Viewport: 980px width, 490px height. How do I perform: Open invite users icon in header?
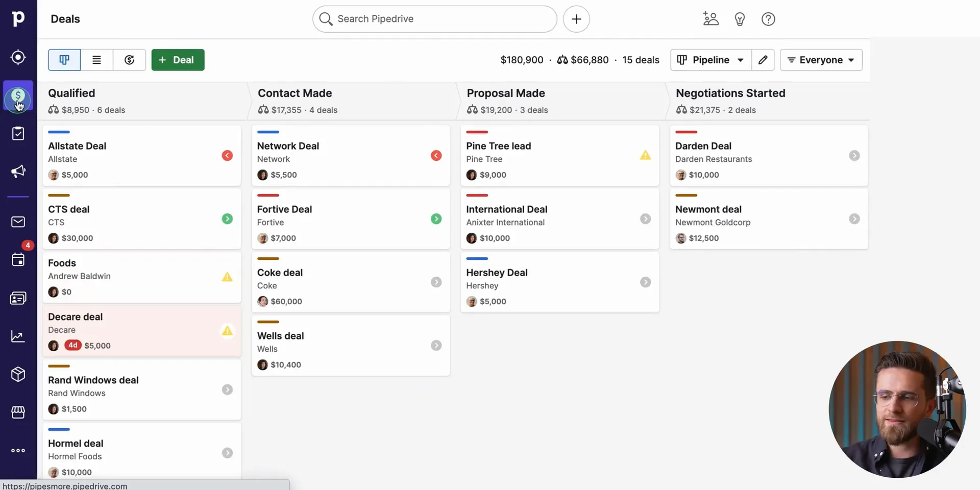(x=710, y=19)
